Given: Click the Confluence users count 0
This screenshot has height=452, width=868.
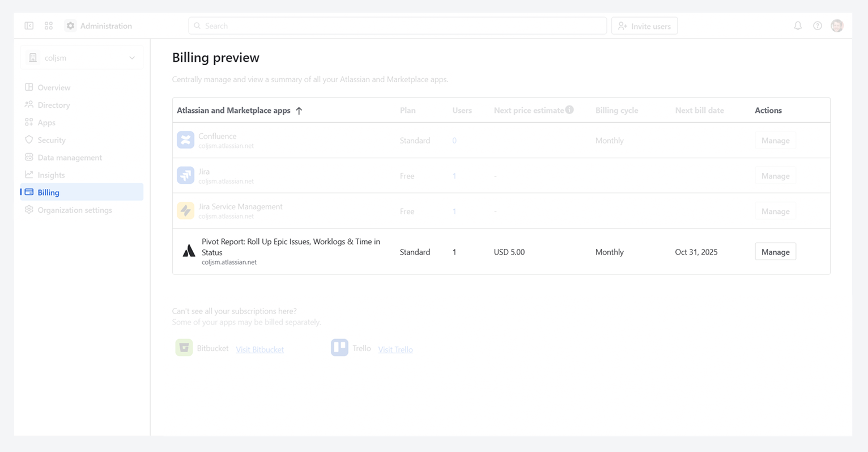Looking at the screenshot, I should (x=454, y=141).
